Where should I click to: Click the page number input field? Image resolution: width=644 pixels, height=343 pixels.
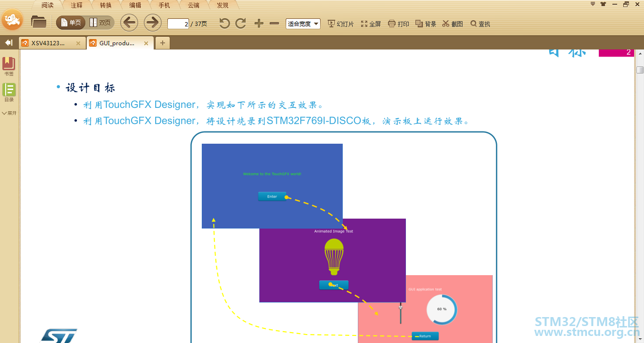(x=178, y=24)
